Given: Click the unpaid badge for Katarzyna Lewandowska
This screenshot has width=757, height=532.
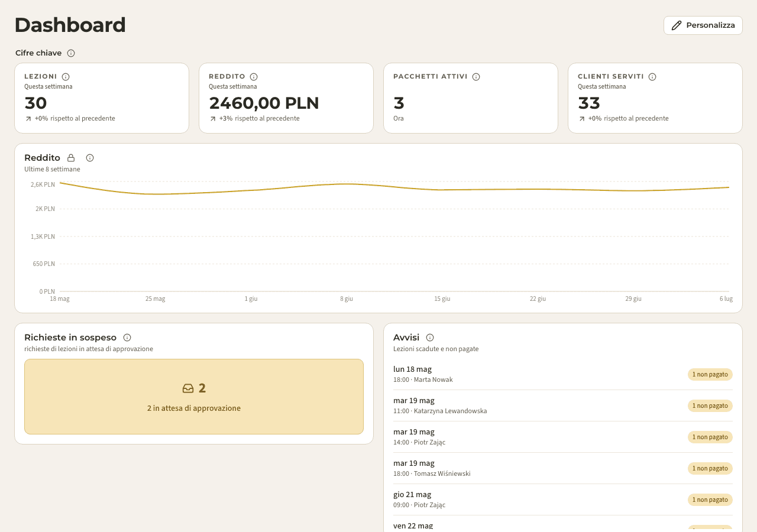Looking at the screenshot, I should point(710,406).
